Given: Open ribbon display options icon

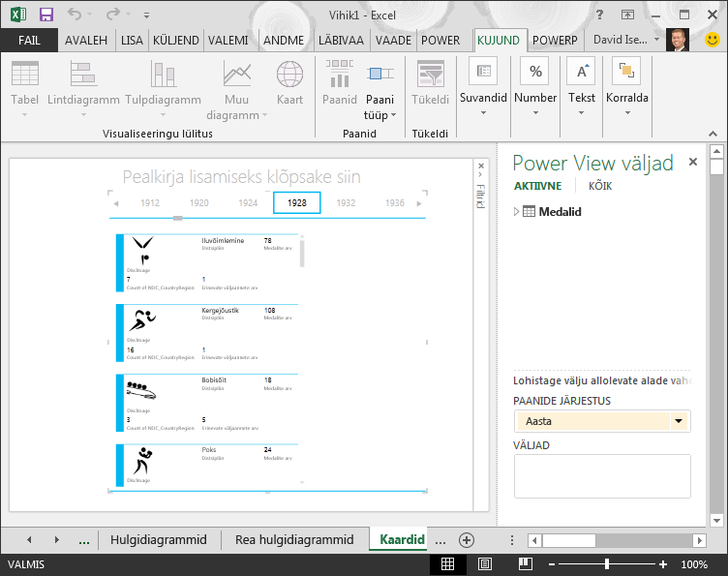Looking at the screenshot, I should 627,15.
